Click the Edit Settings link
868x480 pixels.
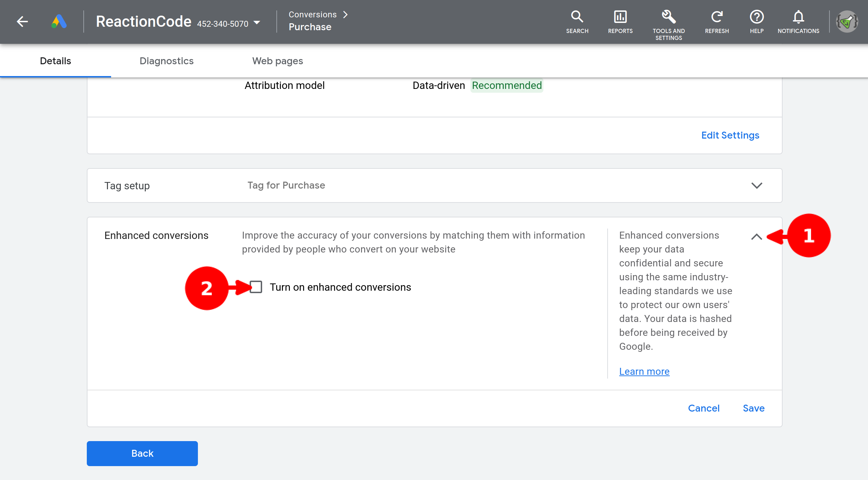coord(730,135)
